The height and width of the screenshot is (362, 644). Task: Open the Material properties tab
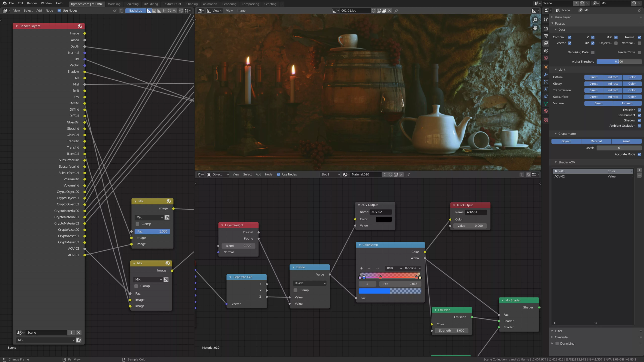point(546,111)
